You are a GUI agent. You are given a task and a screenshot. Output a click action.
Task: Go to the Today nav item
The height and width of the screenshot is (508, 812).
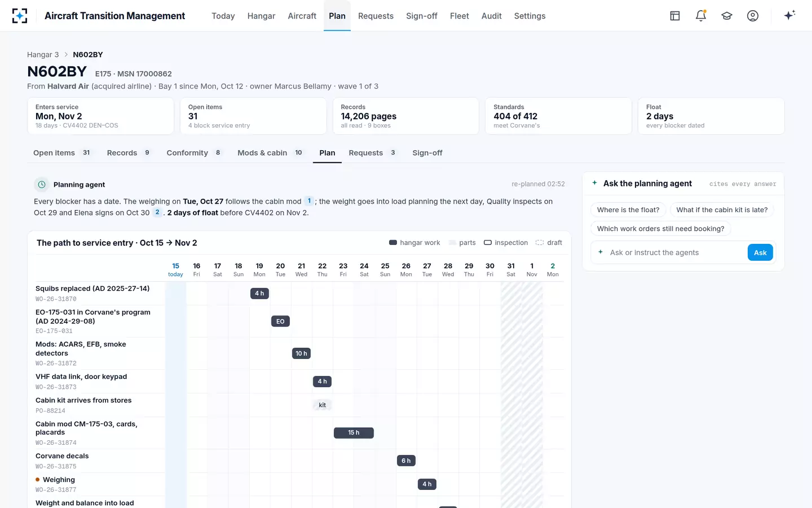coord(223,16)
